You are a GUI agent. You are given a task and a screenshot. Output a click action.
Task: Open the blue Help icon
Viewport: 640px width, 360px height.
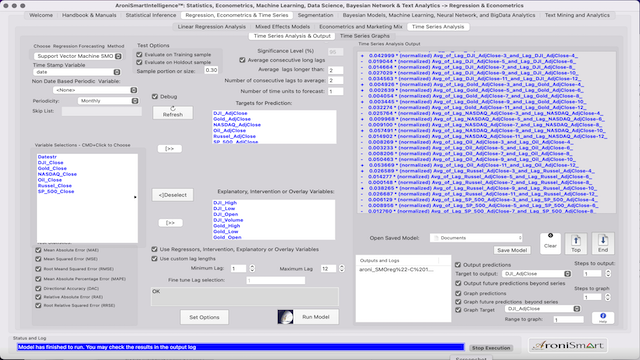click(x=603, y=318)
